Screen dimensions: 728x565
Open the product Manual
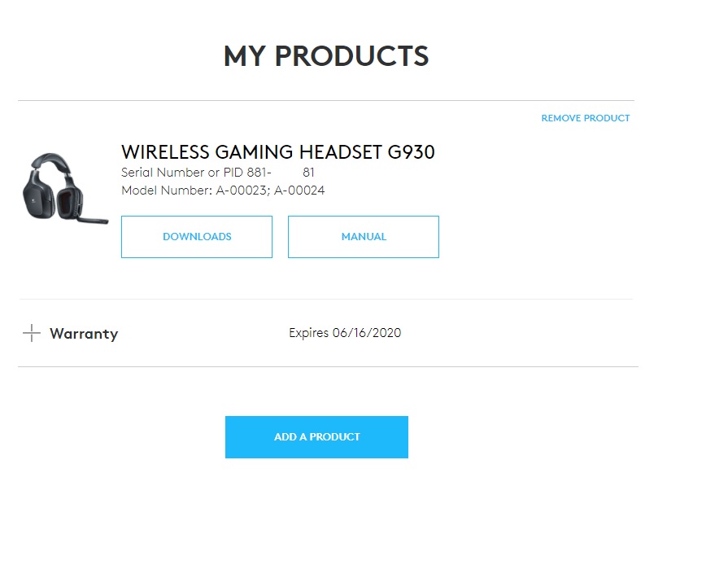pyautogui.click(x=364, y=236)
